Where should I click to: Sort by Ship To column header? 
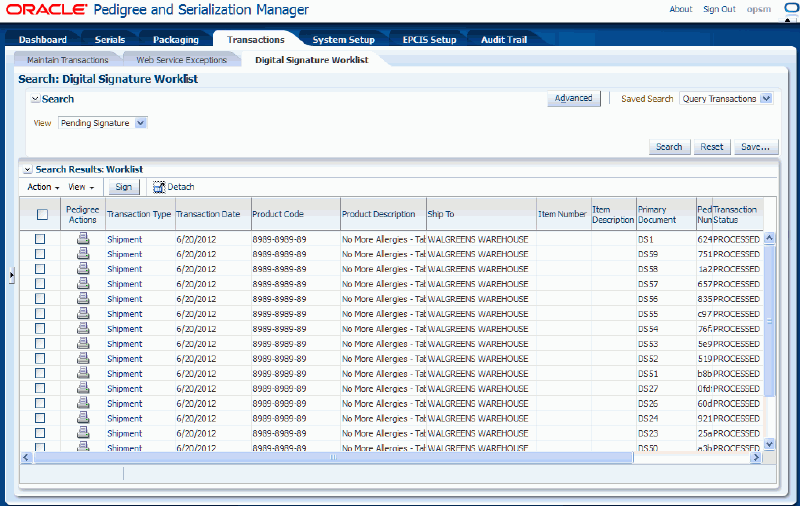pos(481,214)
